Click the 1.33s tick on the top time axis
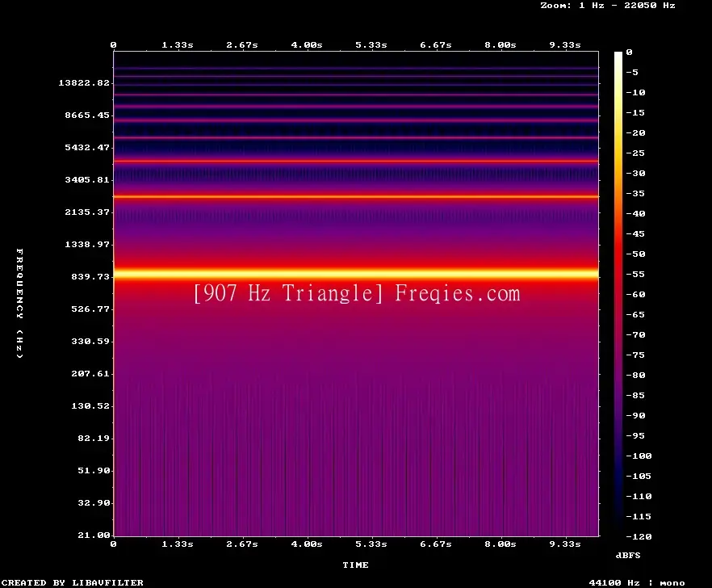Viewport: 712px width, 588px height. tap(178, 45)
